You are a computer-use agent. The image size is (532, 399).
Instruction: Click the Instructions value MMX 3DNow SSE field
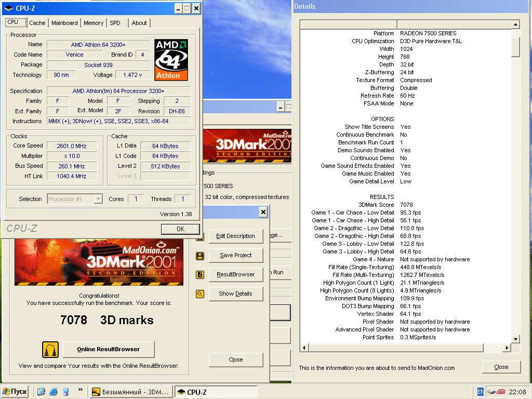click(119, 121)
